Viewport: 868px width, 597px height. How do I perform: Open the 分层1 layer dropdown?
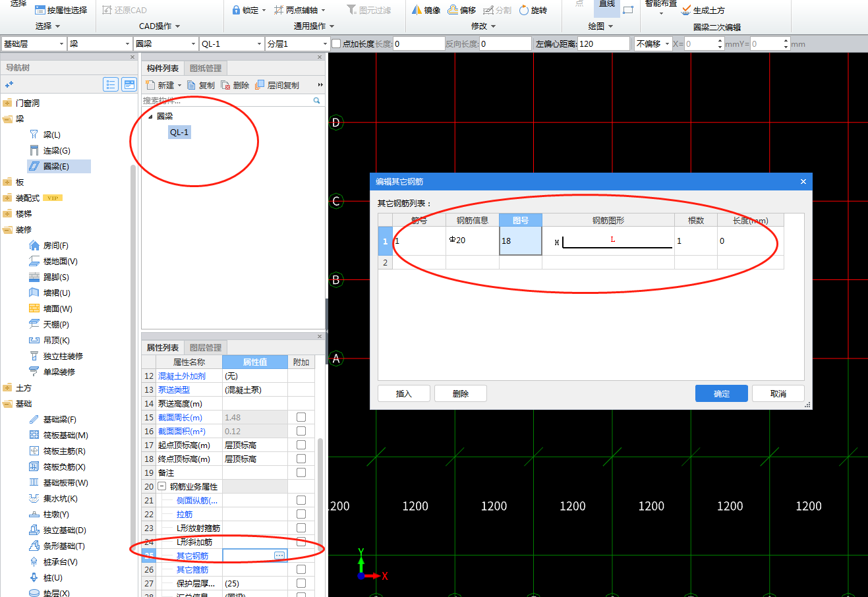[x=297, y=43]
